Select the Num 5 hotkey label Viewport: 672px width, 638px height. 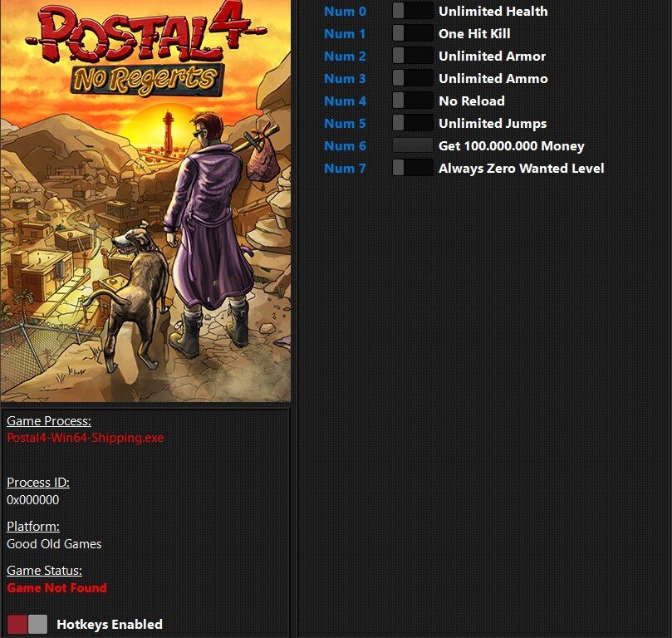click(345, 124)
